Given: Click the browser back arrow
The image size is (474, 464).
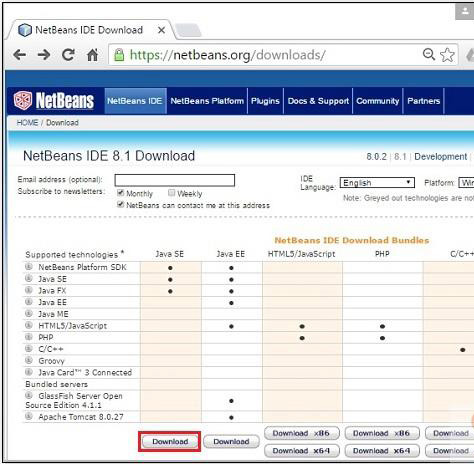Looking at the screenshot, I should [x=20, y=55].
